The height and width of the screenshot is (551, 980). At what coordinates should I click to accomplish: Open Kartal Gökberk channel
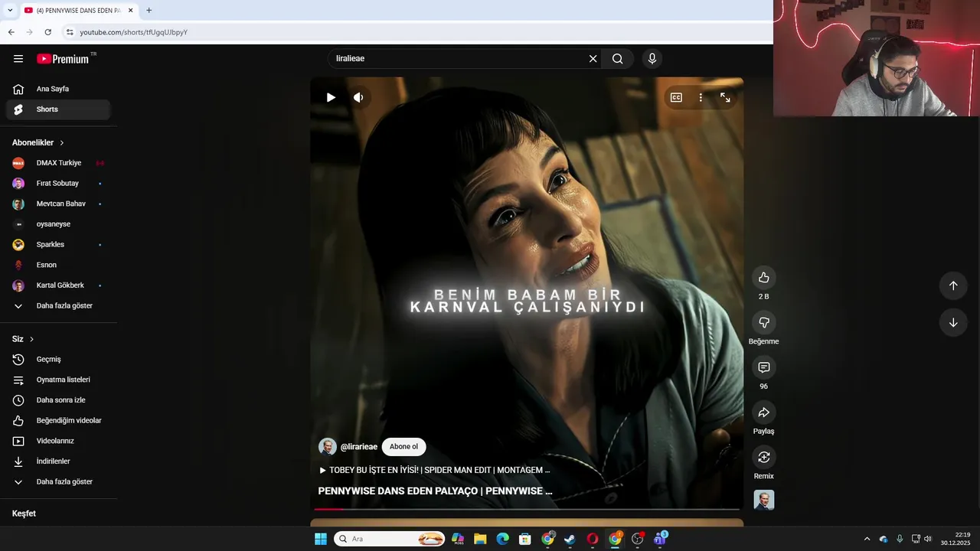click(x=58, y=285)
